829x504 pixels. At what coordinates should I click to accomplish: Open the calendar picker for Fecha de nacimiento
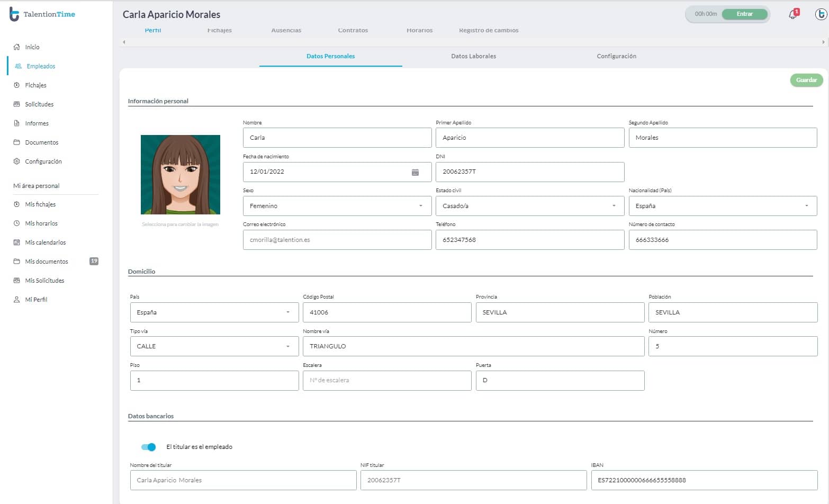pyautogui.click(x=416, y=172)
